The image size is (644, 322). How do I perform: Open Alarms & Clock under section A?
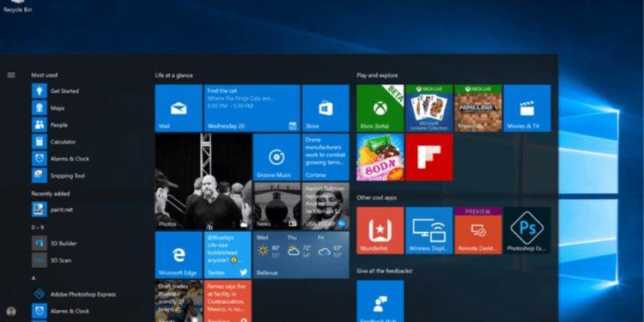[x=60, y=311]
